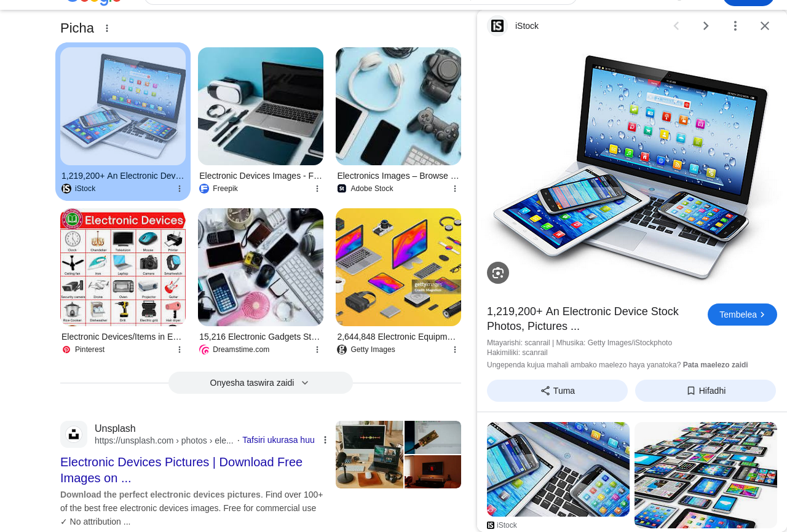
Task: Open options menu for Freepik image result
Action: tap(317, 189)
